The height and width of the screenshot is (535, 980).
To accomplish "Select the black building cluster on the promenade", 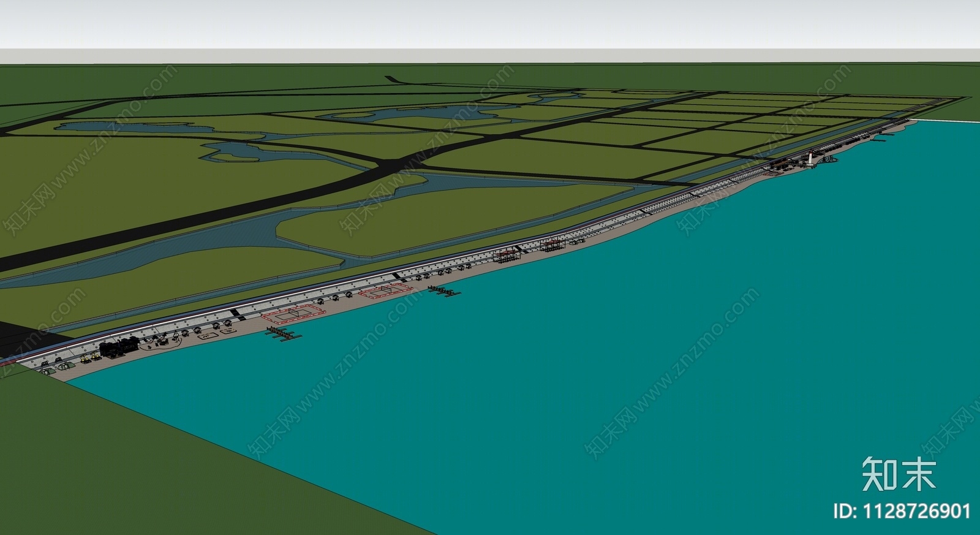I will [x=119, y=347].
